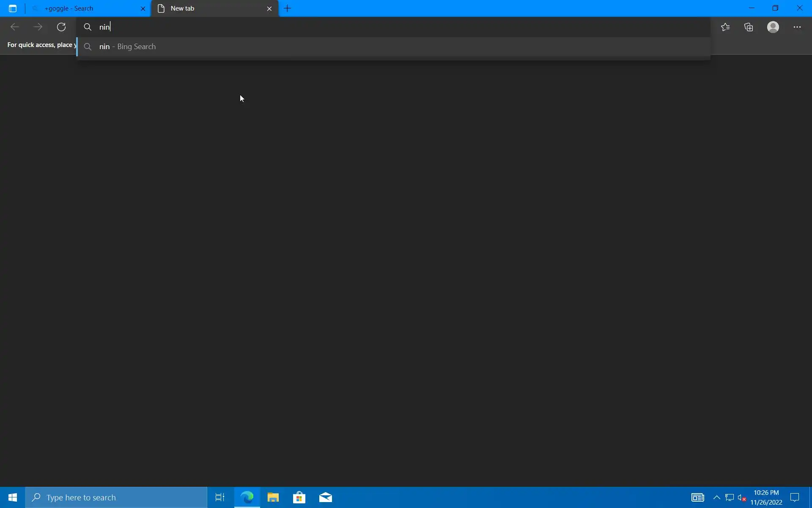Open File Explorer from taskbar
812x508 pixels.
pyautogui.click(x=273, y=497)
